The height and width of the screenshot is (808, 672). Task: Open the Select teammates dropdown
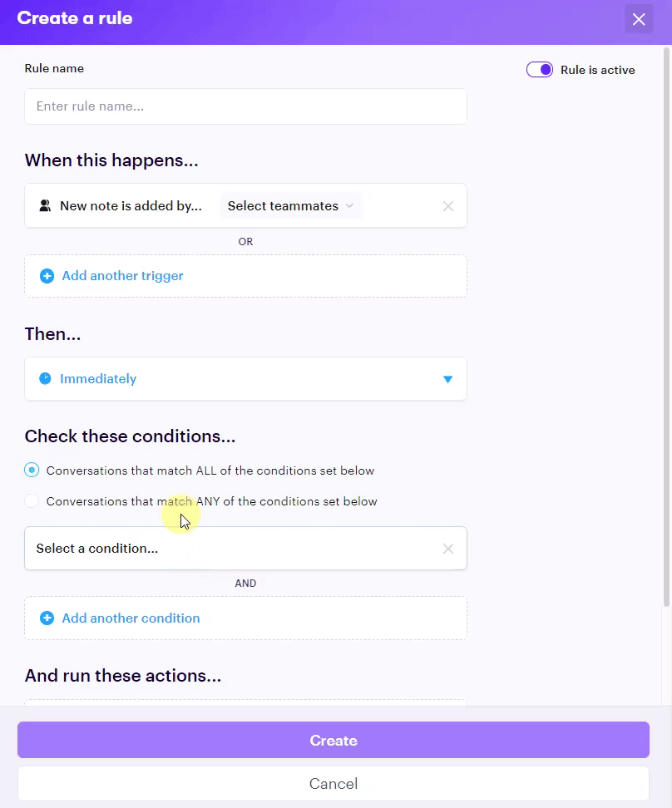click(x=290, y=206)
